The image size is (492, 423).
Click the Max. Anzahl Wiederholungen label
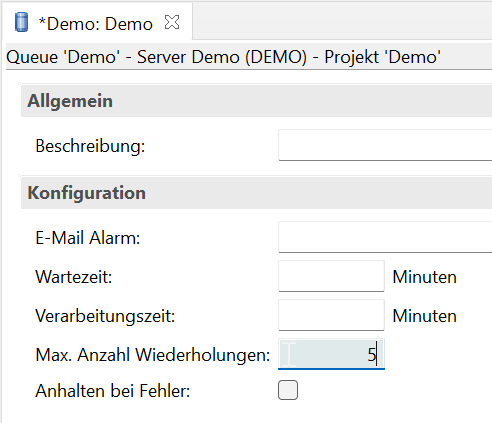pyautogui.click(x=153, y=355)
